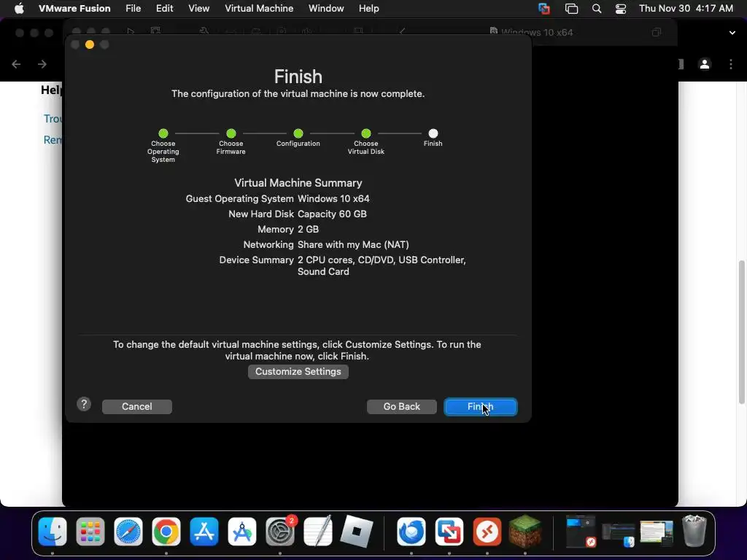
Task: Launch Roblox from the Dock
Action: pos(356,532)
